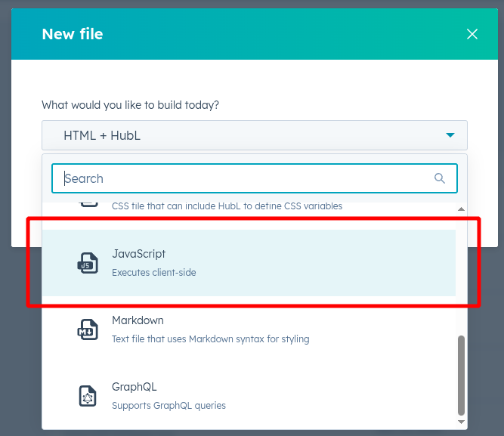Click the "Supports GraphQL queries" description

click(169, 405)
